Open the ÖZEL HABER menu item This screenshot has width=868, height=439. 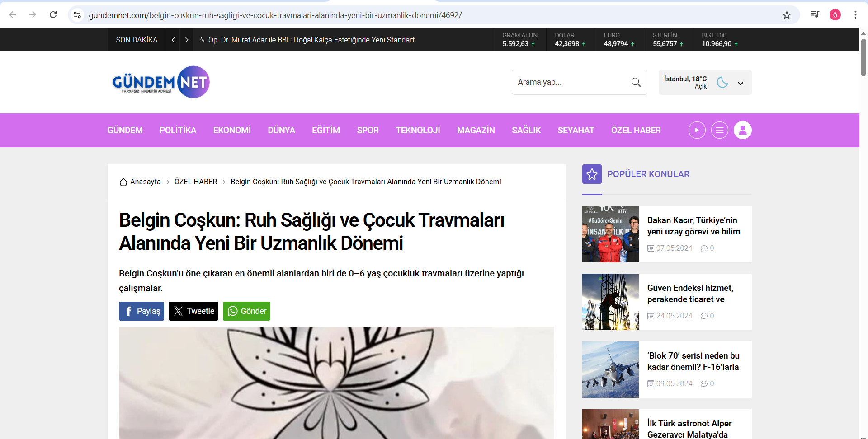[636, 130]
